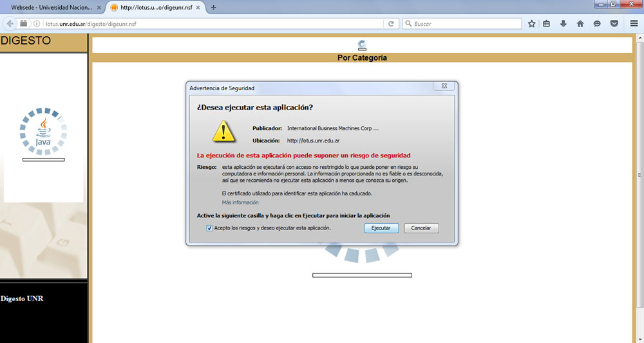The width and height of the screenshot is (644, 343).
Task: Open the 'Más información' link
Action: click(240, 202)
